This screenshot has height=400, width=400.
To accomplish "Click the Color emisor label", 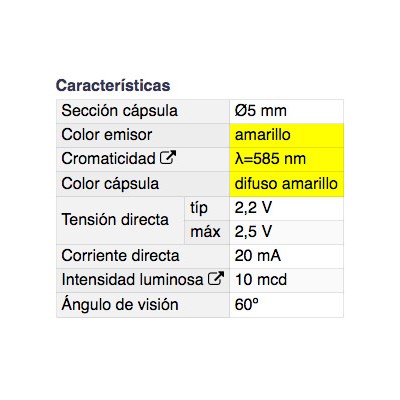I will pos(107,135).
